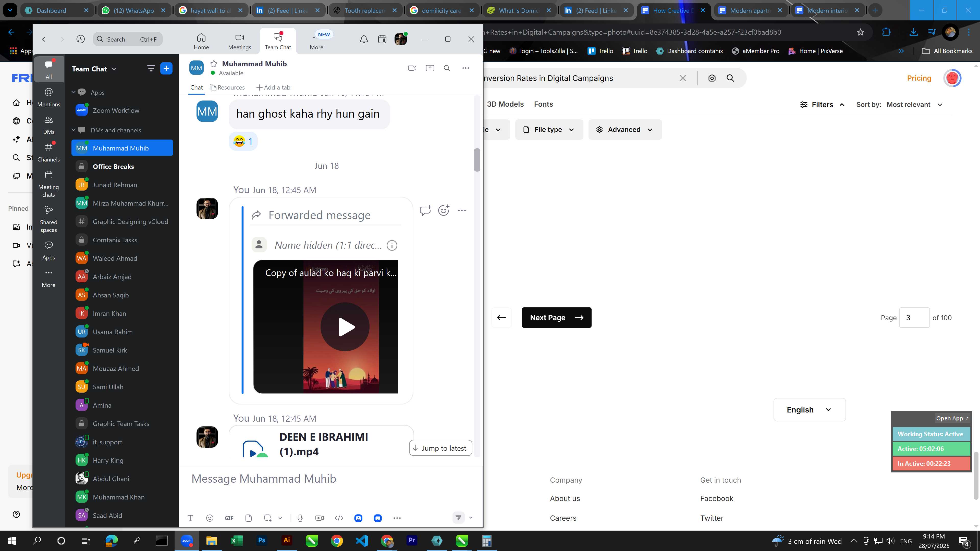Open the Resources tab in chat
The height and width of the screenshot is (551, 980).
[x=227, y=87]
